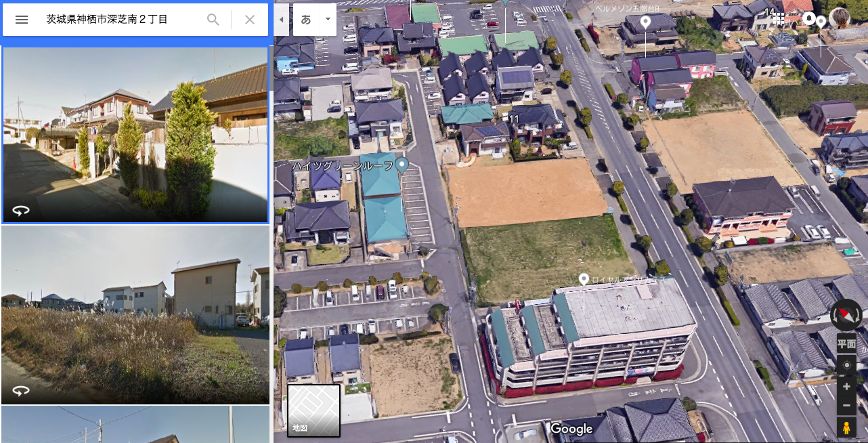868x443 pixels.
Task: Switch to 地図 map layer thumbnail
Action: [x=313, y=410]
